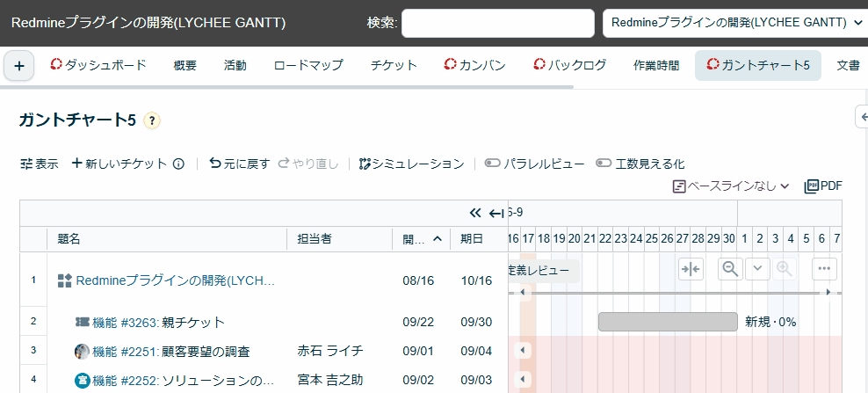
Task: Start シミュレーション mode
Action: [411, 164]
